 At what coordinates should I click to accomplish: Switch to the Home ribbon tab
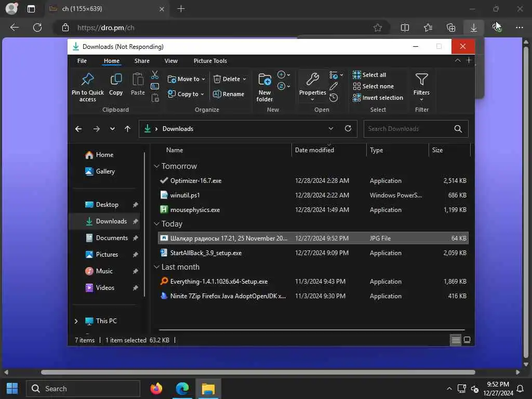(x=112, y=61)
